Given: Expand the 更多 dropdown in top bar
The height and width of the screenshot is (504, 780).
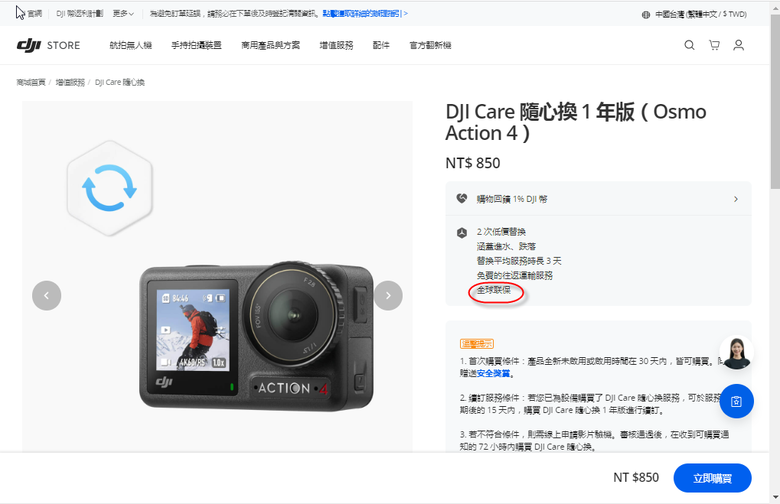Looking at the screenshot, I should coord(123,14).
